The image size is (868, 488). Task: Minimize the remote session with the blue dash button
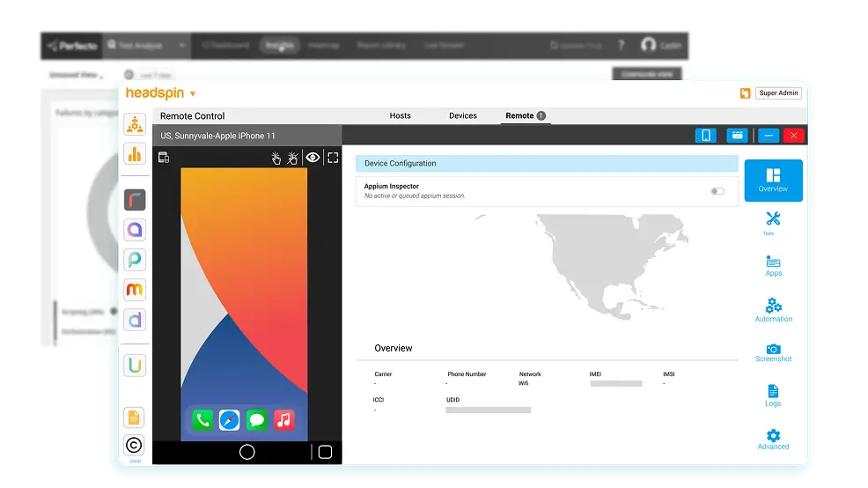pyautogui.click(x=769, y=135)
